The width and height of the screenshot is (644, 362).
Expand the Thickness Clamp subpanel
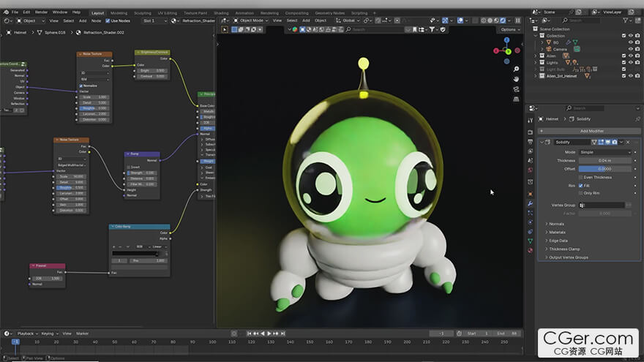coord(563,249)
